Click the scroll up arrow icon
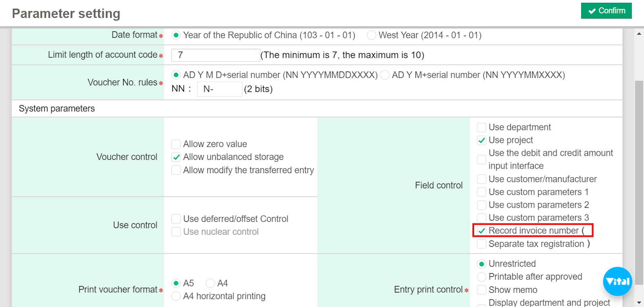 [x=639, y=34]
